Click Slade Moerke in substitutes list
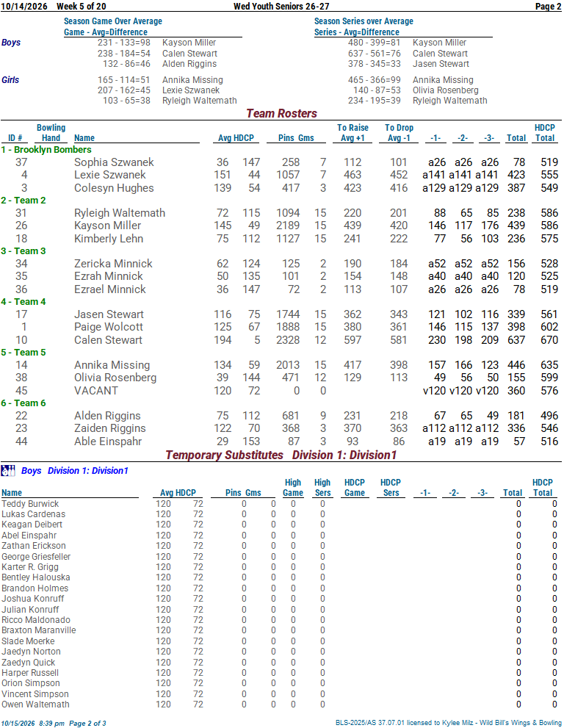This screenshot has height=728, width=564. [x=28, y=641]
